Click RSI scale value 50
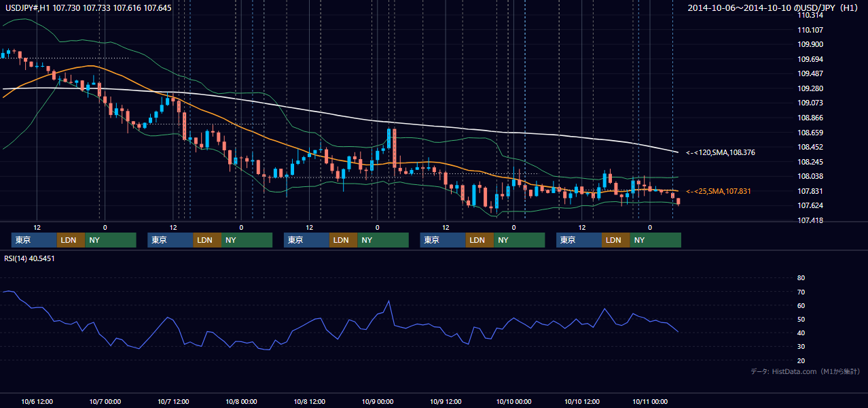The width and height of the screenshot is (868, 408). point(801,319)
